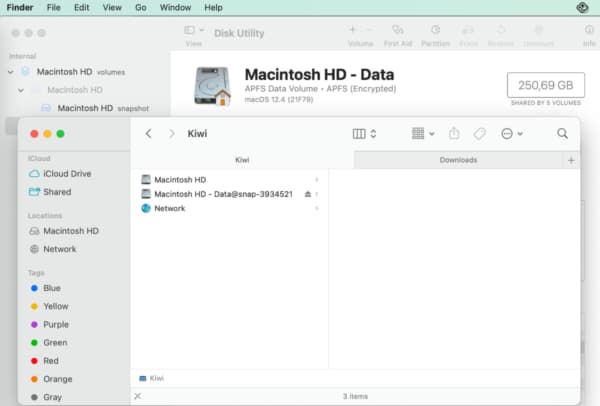600x406 pixels.
Task: Go forward with the Finder forward arrow
Action: (172, 134)
